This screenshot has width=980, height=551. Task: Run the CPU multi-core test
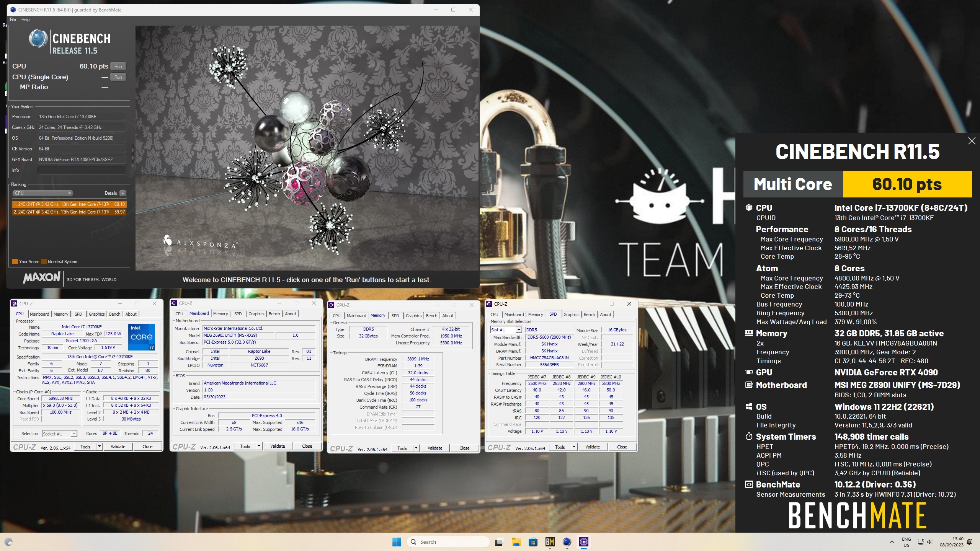118,66
